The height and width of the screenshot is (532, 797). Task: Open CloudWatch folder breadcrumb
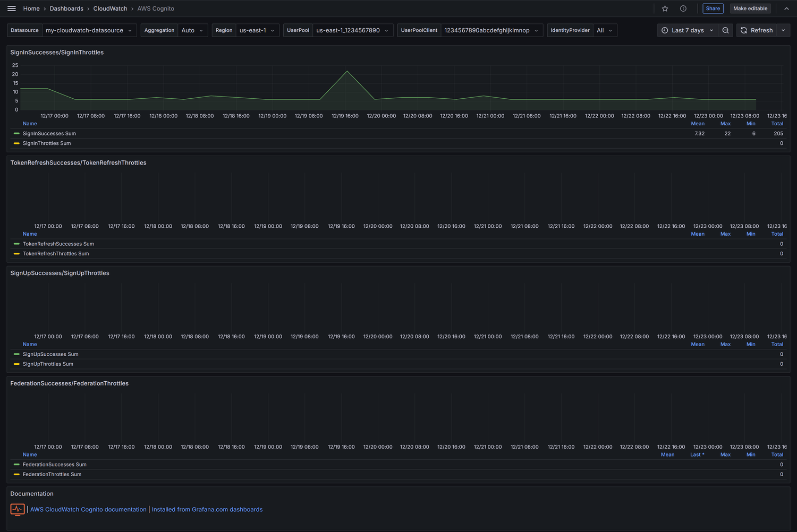(110, 8)
